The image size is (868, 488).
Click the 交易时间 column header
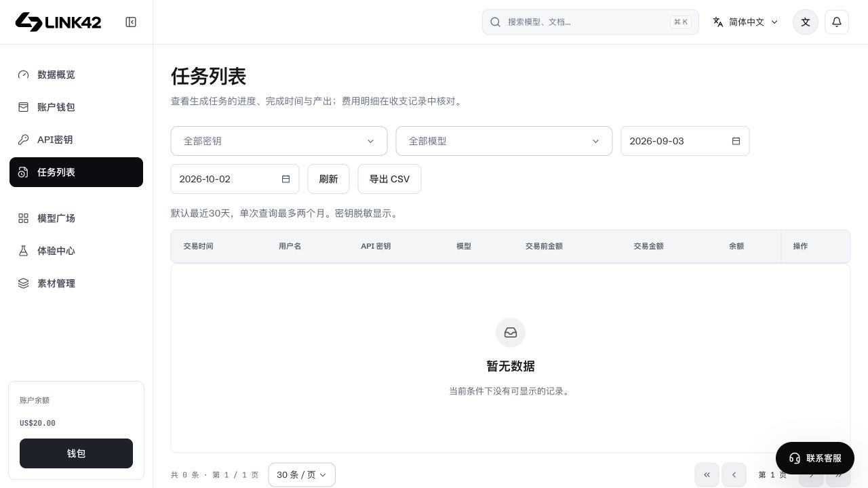point(198,246)
